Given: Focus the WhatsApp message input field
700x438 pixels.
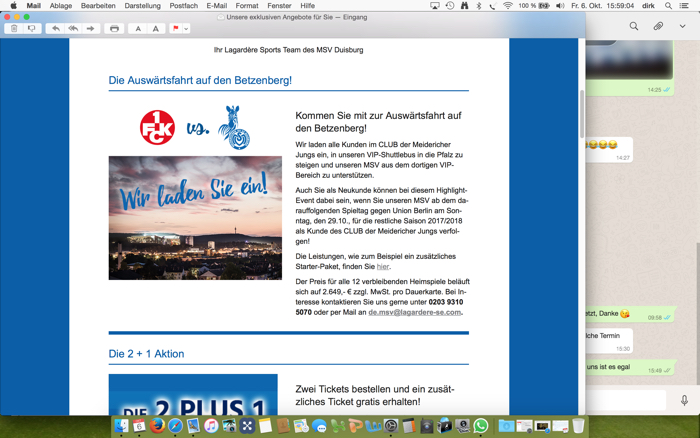Looking at the screenshot, I should pyautogui.click(x=625, y=400).
